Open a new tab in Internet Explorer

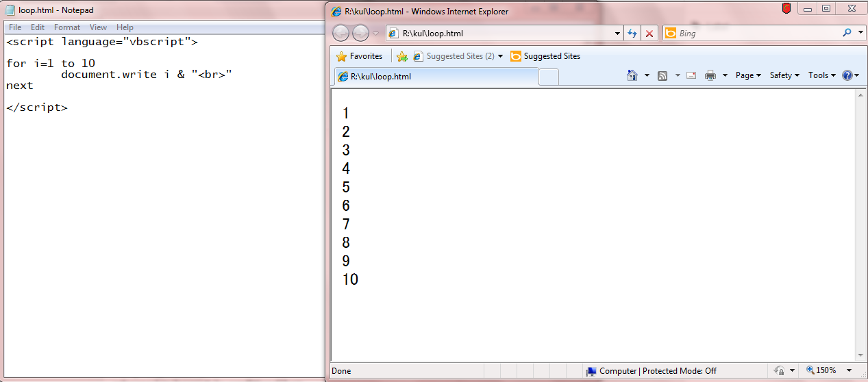[x=549, y=77]
